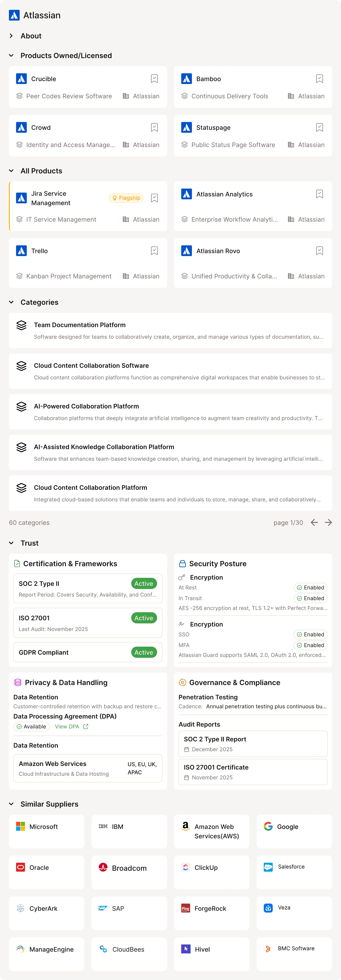Bookmark the Crucible product card
The image size is (341, 980).
[x=154, y=79]
